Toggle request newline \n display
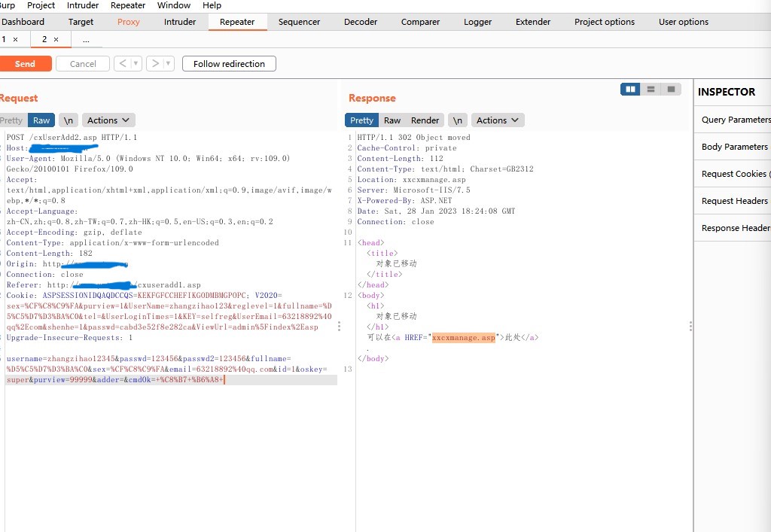The image size is (771, 532). tap(69, 120)
